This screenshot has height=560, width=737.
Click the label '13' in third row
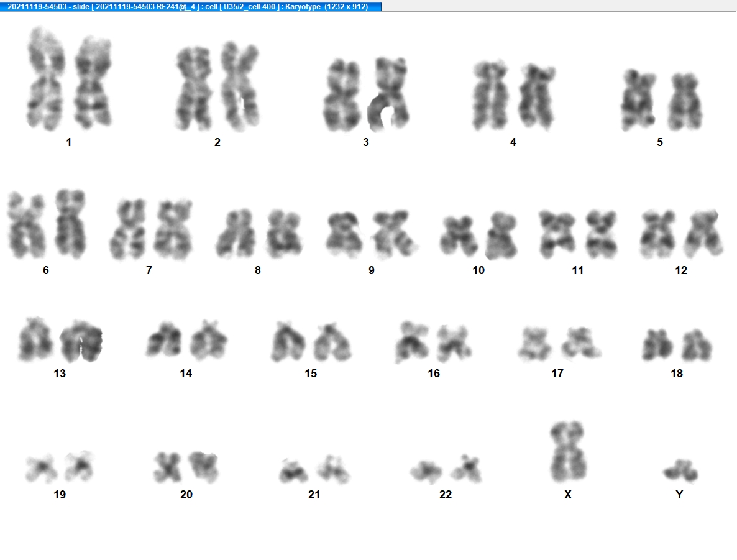[60, 374]
